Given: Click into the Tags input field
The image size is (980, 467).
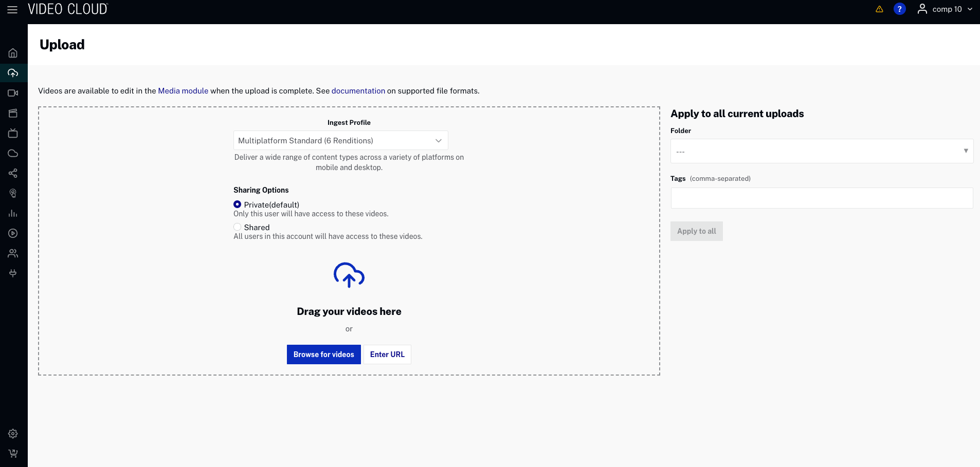Looking at the screenshot, I should click(x=821, y=198).
